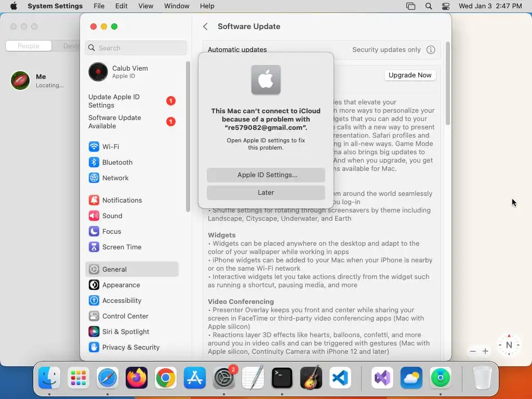Open App Store from the Dock
Image resolution: width=532 pixels, height=399 pixels.
click(x=195, y=378)
